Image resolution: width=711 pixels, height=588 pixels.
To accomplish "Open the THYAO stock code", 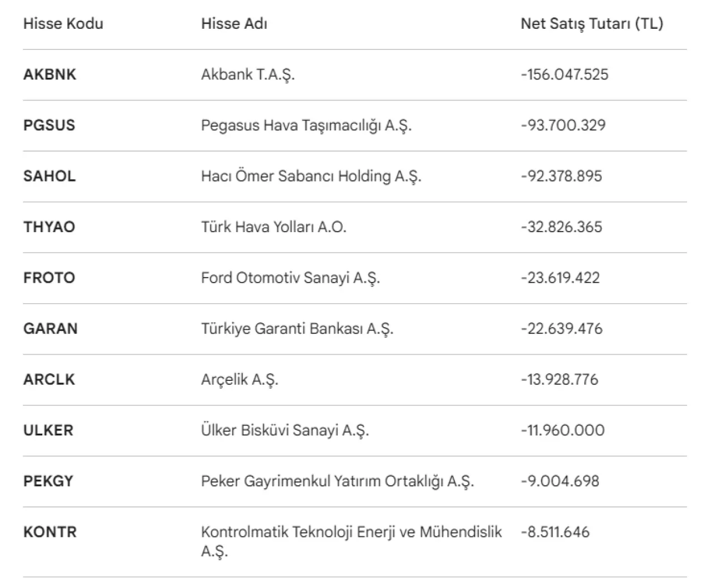I will (x=49, y=227).
